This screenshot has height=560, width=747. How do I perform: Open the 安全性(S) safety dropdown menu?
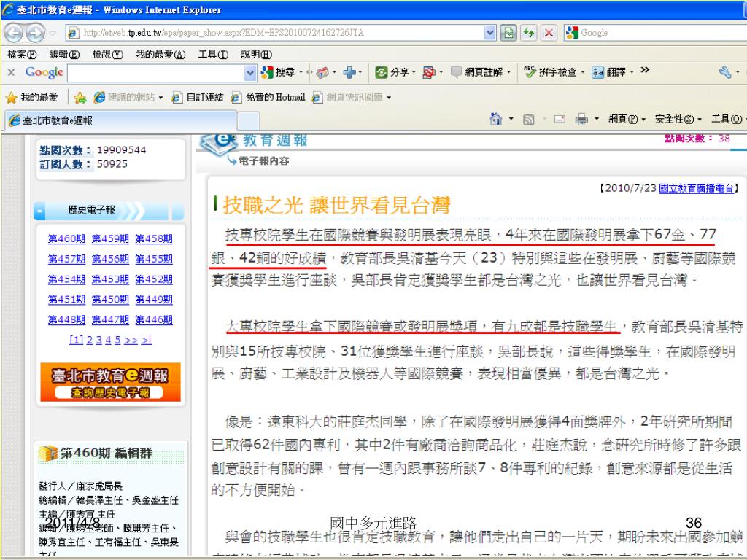point(678,119)
